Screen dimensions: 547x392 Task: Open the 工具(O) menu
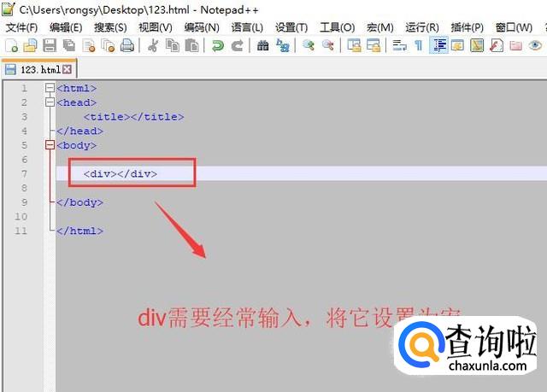pyautogui.click(x=338, y=27)
